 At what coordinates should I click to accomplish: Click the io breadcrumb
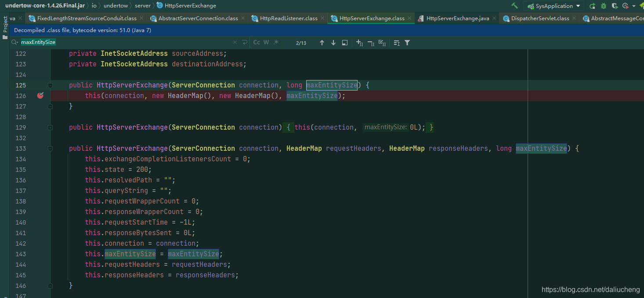(x=94, y=6)
